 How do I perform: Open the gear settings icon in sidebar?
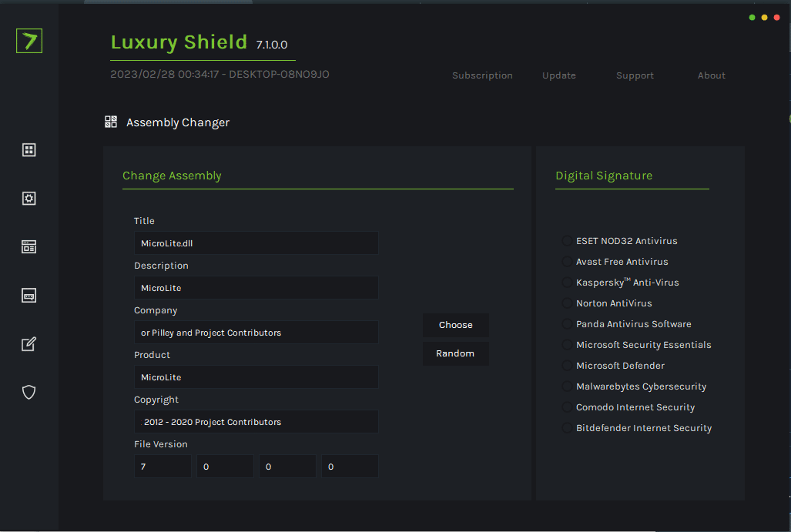[29, 199]
